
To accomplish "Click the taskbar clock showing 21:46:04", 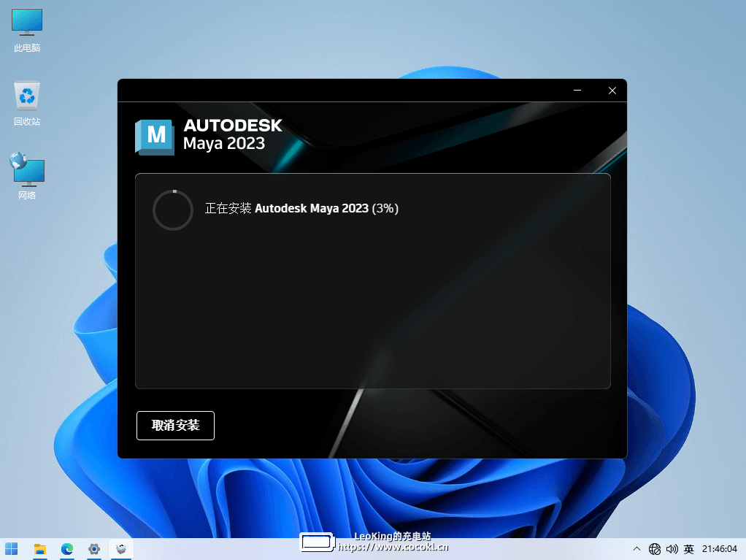I will tap(720, 549).
